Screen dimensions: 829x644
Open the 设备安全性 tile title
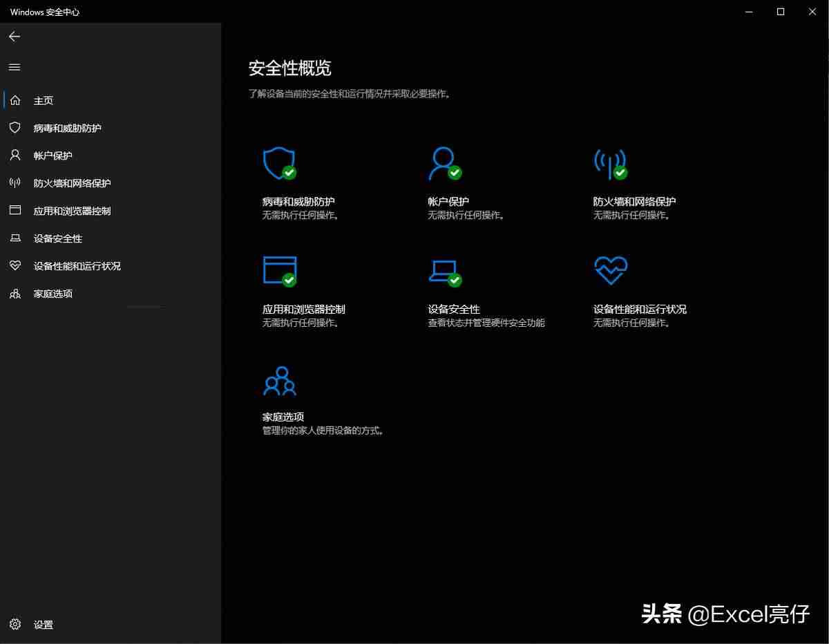(x=454, y=310)
